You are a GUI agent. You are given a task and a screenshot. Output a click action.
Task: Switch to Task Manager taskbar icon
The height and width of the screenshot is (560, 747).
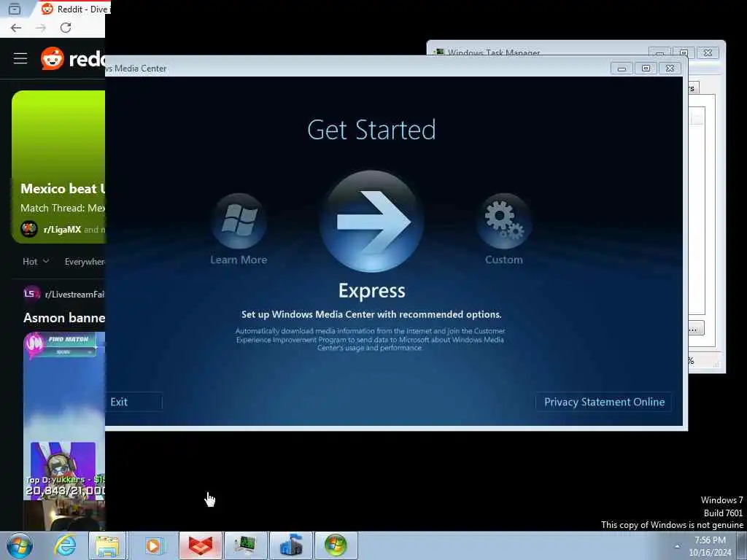point(245,545)
